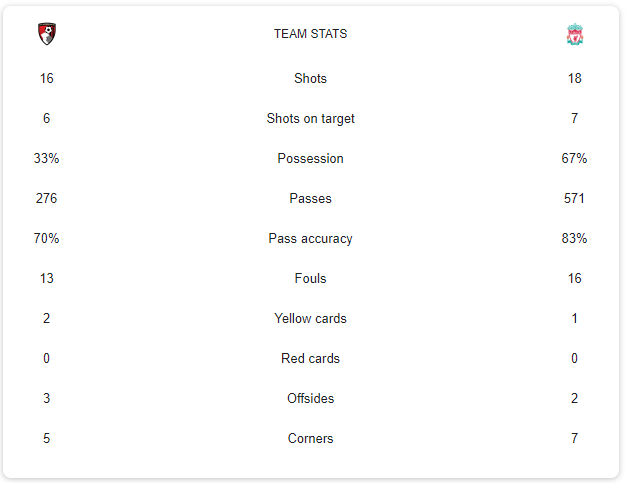Viewport: 626px width, 483px height.
Task: Click the 33% possession value
Action: 47,158
